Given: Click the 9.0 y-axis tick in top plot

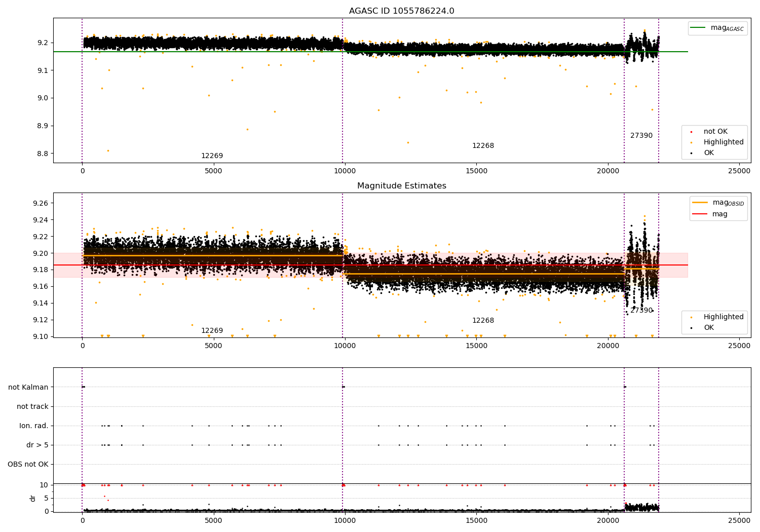Looking at the screenshot, I should (43, 98).
